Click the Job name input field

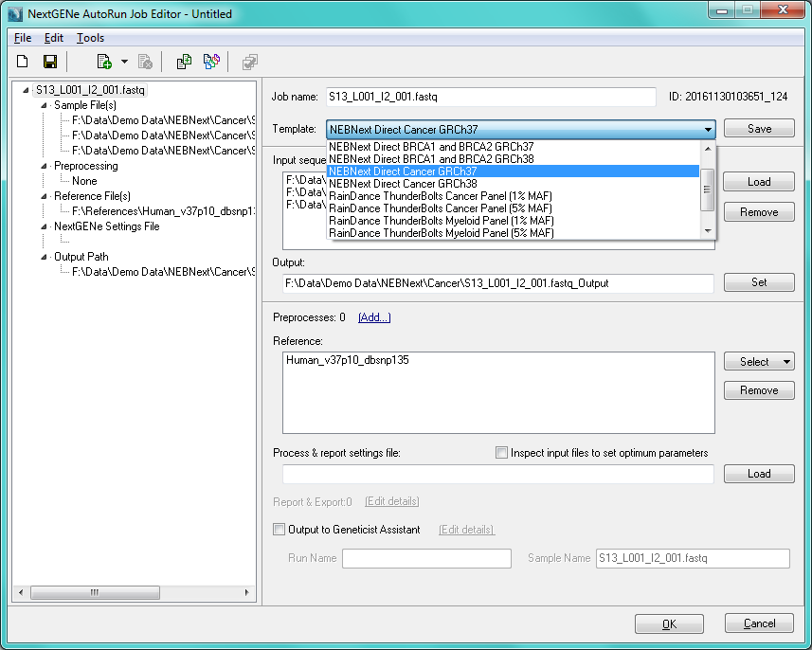coord(491,97)
